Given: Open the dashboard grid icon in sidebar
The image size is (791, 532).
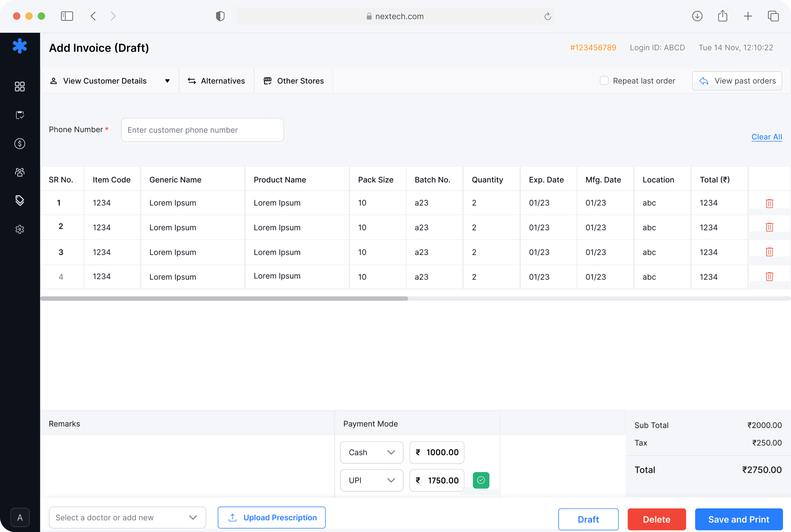Looking at the screenshot, I should pos(20,87).
